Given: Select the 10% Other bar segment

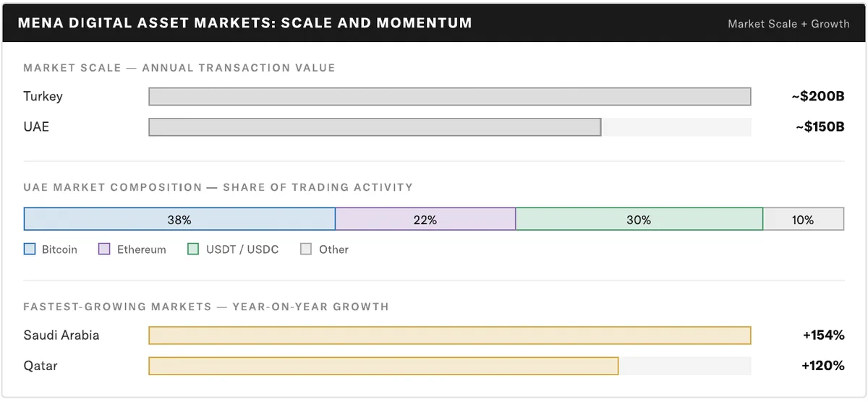Looking at the screenshot, I should [x=804, y=219].
